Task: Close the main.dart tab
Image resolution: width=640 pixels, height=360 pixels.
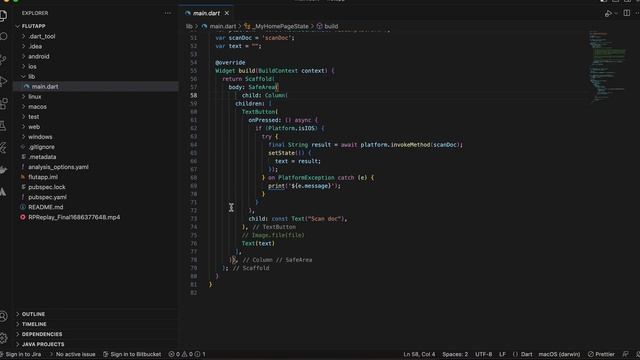Action: [227, 13]
